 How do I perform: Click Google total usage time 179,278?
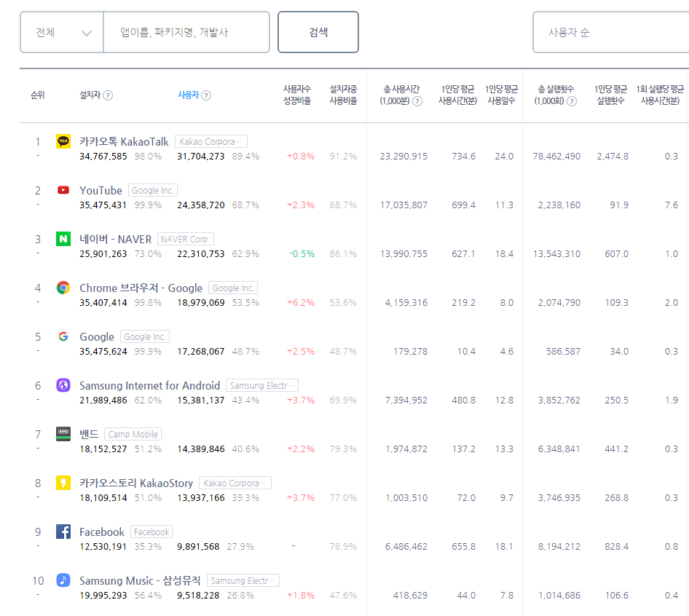coord(410,352)
